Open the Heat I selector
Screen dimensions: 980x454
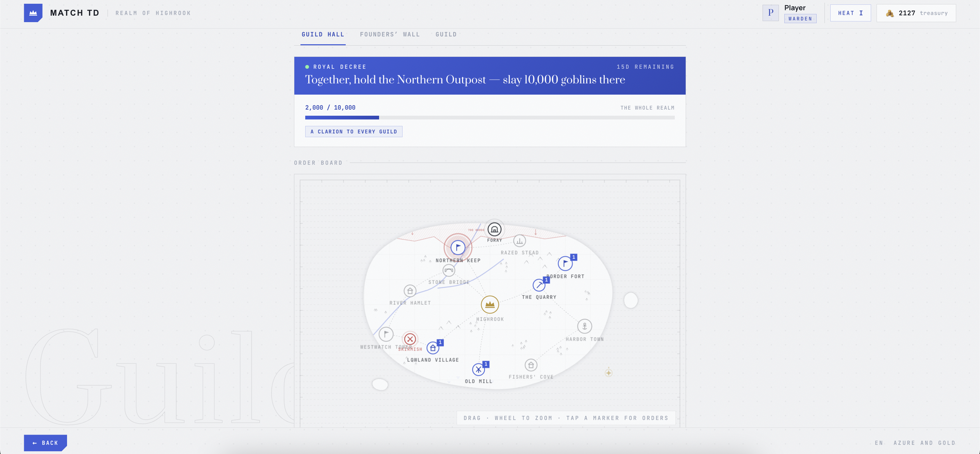[850, 13]
